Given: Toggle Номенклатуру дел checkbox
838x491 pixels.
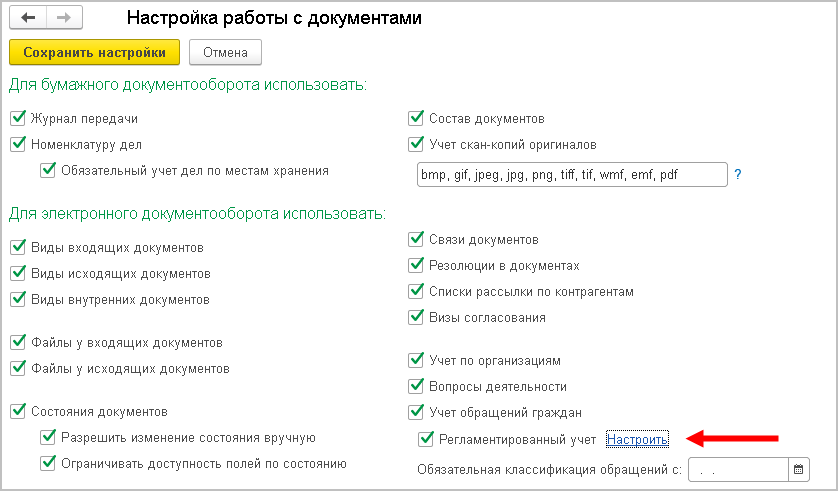Looking at the screenshot, I should click(17, 144).
